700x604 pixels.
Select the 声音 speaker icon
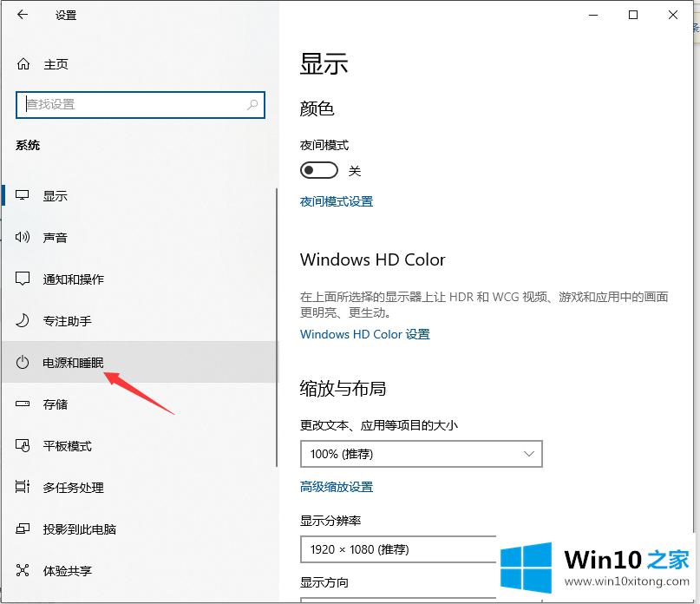(x=23, y=237)
